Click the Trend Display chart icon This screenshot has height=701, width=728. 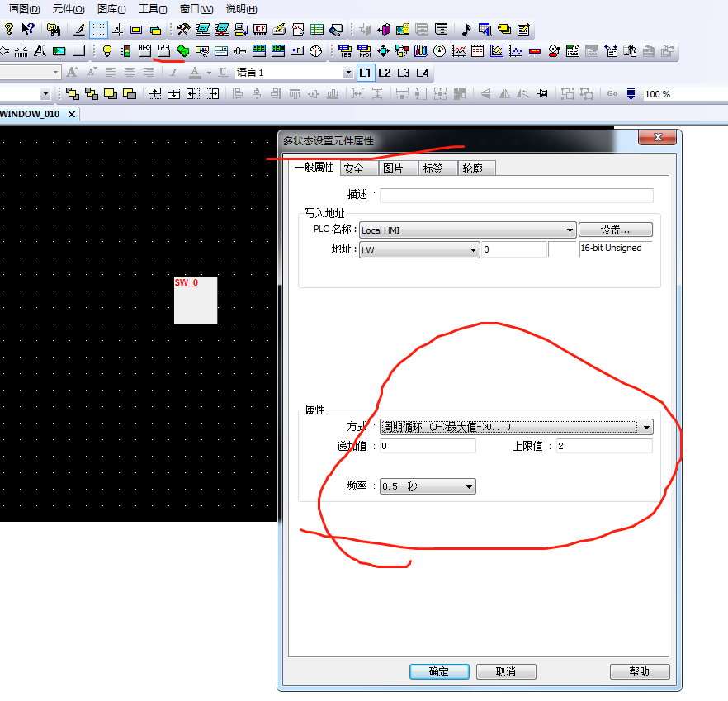coord(459,51)
